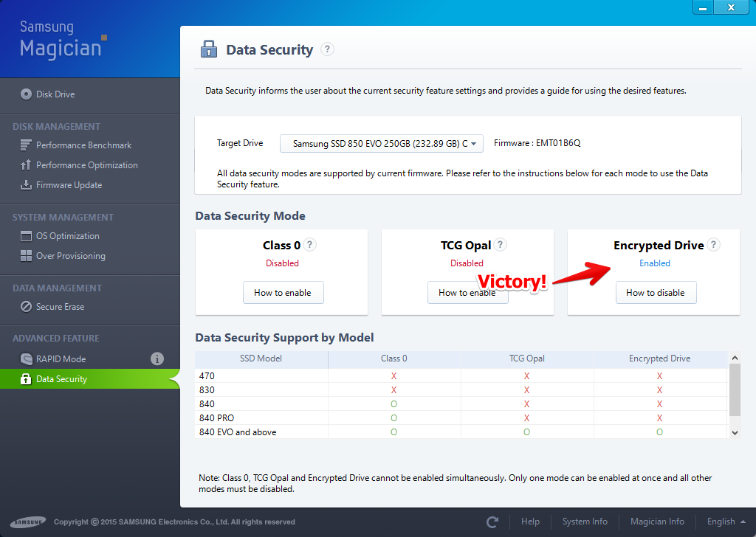Click the Performance Optimization arrows icon
Screen dimensions: 756x537
(x=26, y=165)
